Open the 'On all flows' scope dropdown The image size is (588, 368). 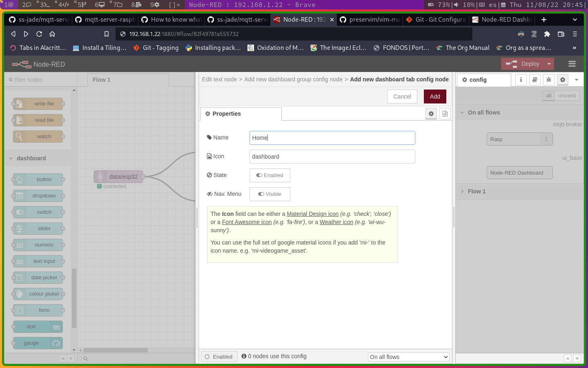point(408,357)
